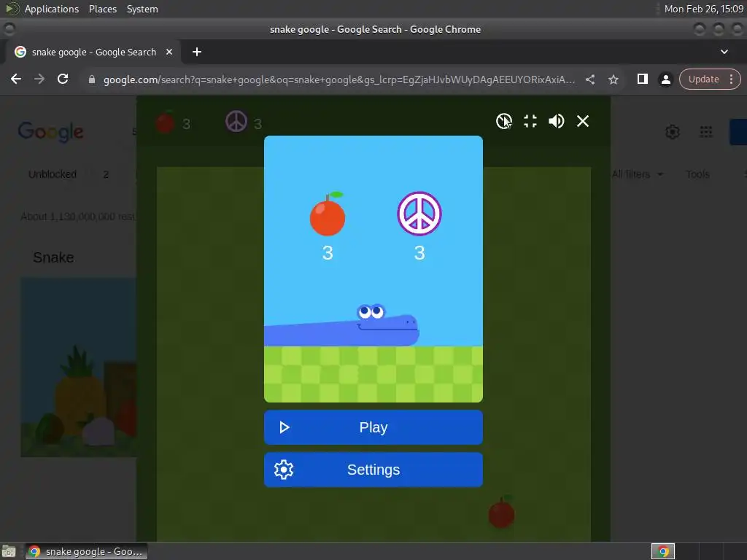The height and width of the screenshot is (560, 747).
Task: Select the Unblocked search filter chip
Action: coord(53,174)
